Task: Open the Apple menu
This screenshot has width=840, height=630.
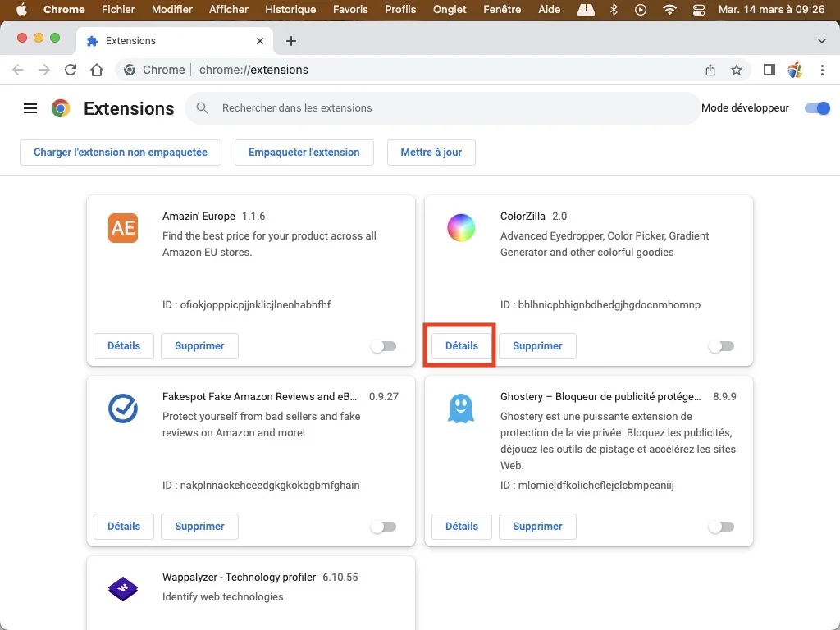Action: click(x=21, y=9)
